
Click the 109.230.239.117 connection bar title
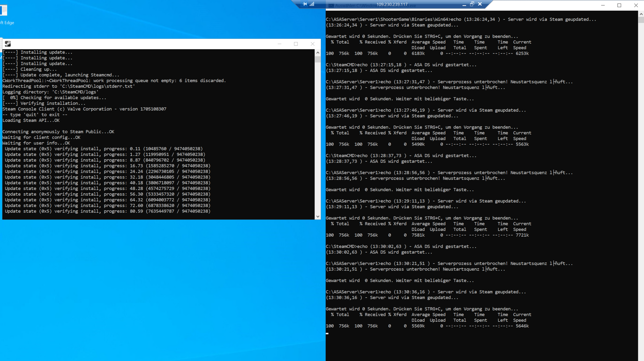[x=392, y=4]
